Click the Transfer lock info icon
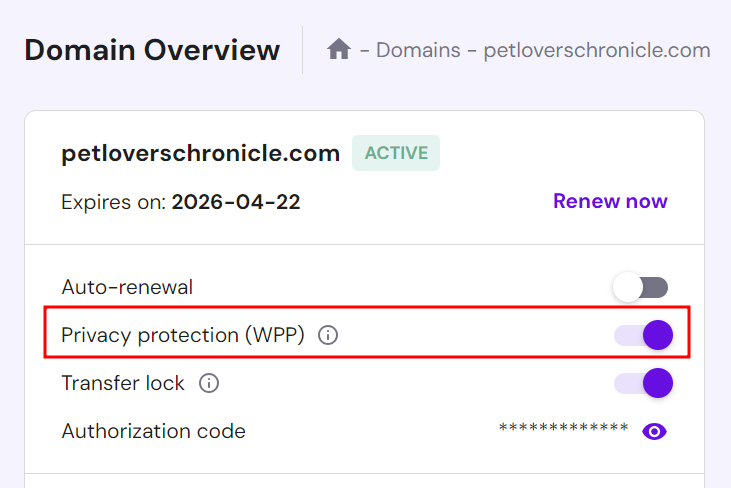 coord(209,383)
